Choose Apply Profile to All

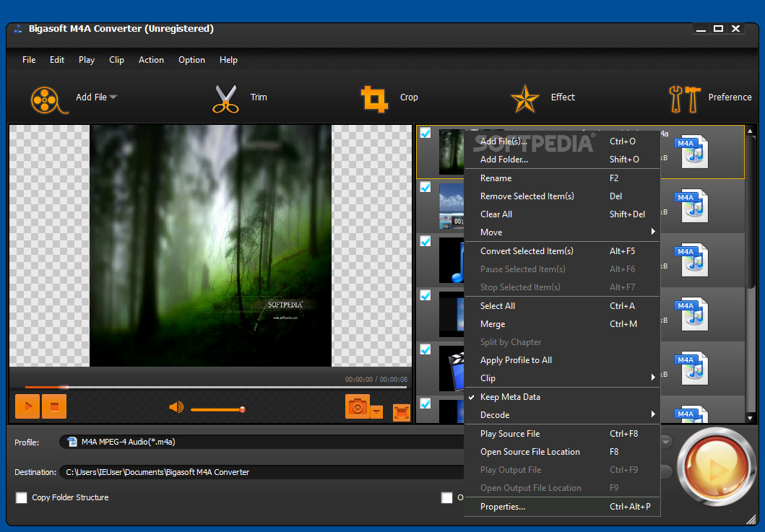(562, 360)
